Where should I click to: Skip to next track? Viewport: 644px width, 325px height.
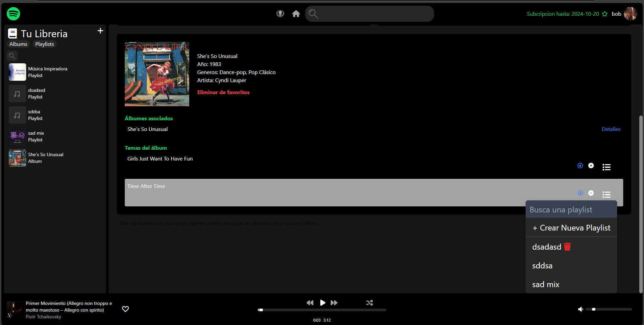[334, 303]
